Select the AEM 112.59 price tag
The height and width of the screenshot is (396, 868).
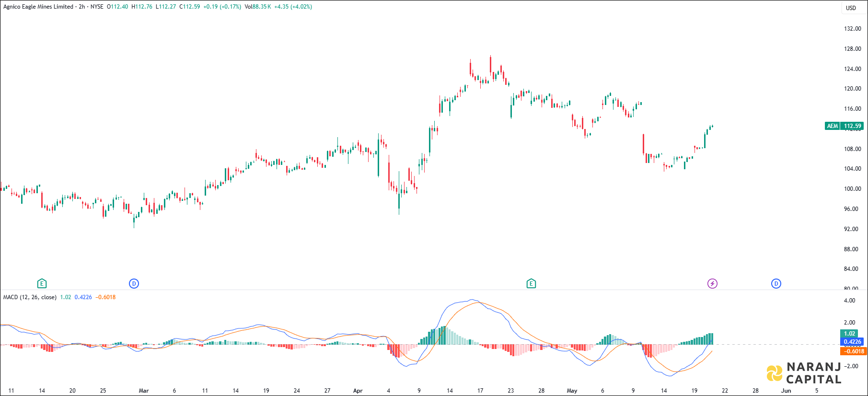coord(844,126)
